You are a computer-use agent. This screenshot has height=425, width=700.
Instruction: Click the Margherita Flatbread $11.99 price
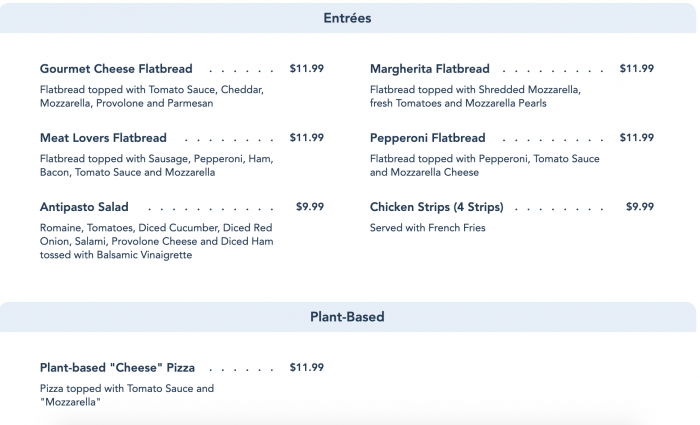pos(636,69)
